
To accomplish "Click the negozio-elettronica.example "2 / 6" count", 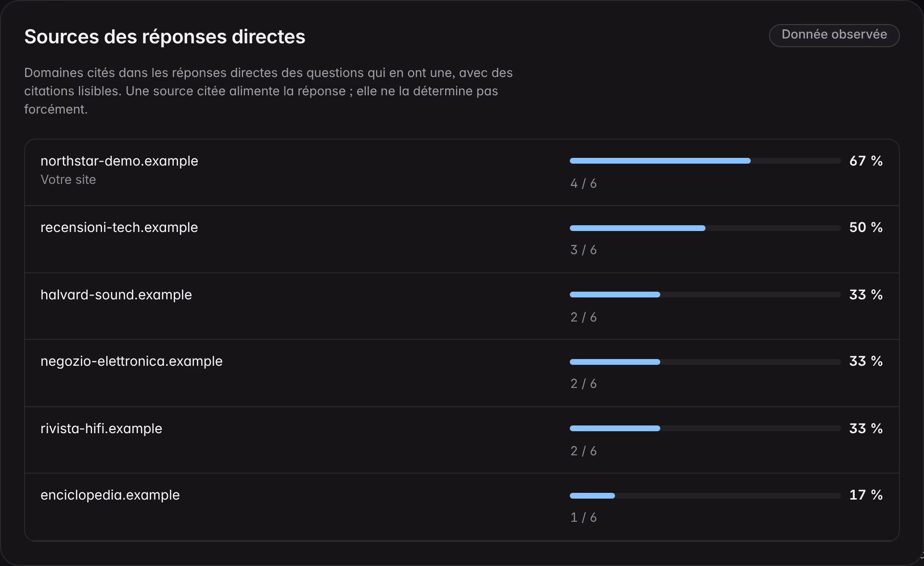I will coord(583,384).
